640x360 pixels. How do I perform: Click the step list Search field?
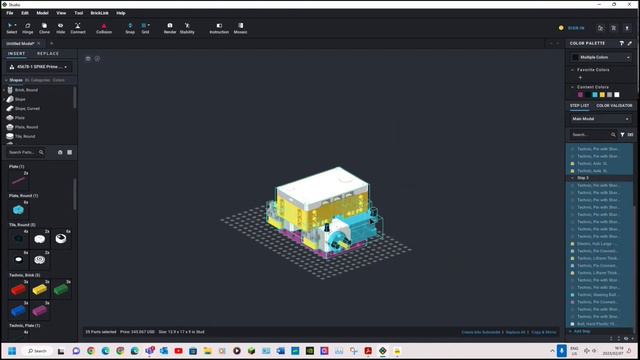[x=590, y=135]
